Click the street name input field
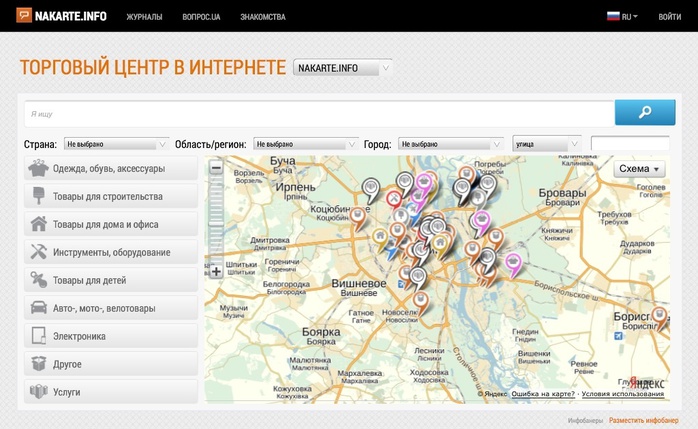The image size is (698, 429). tap(630, 144)
